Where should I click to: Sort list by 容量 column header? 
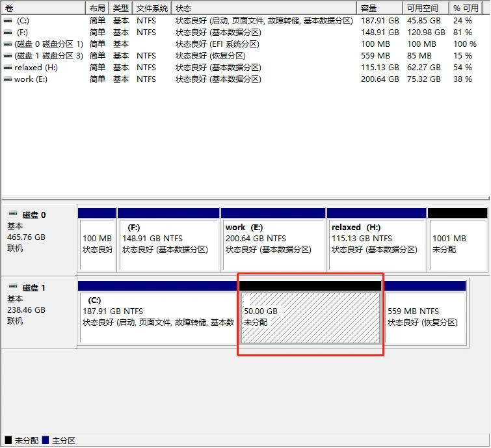(379, 8)
